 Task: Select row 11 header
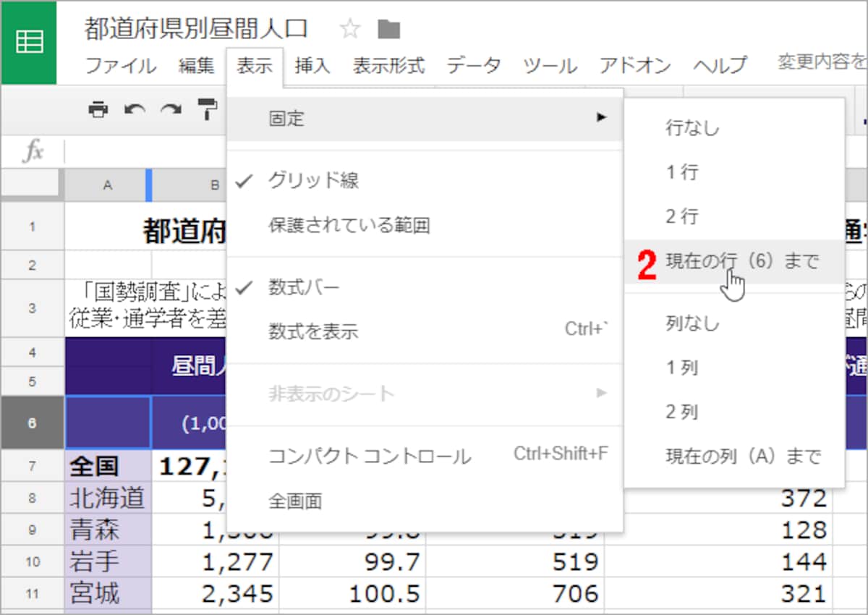coord(32,594)
